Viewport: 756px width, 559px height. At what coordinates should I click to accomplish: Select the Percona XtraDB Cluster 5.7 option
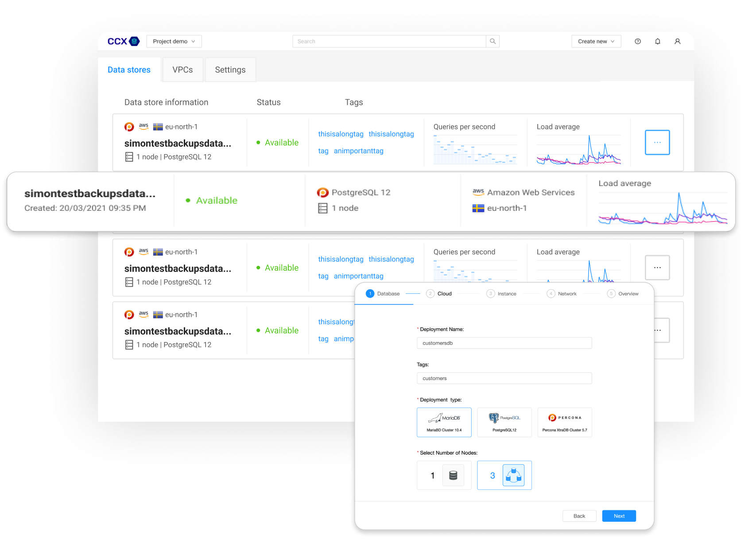565,422
